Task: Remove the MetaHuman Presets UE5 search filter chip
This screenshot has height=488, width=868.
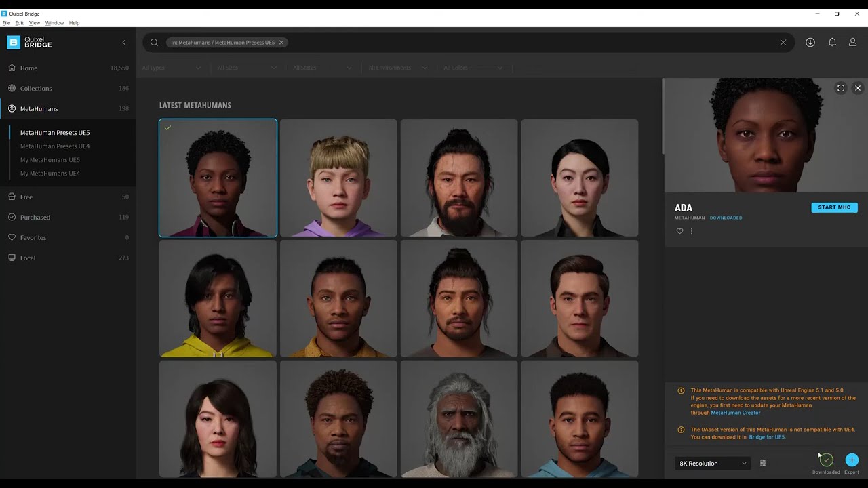Action: [281, 43]
